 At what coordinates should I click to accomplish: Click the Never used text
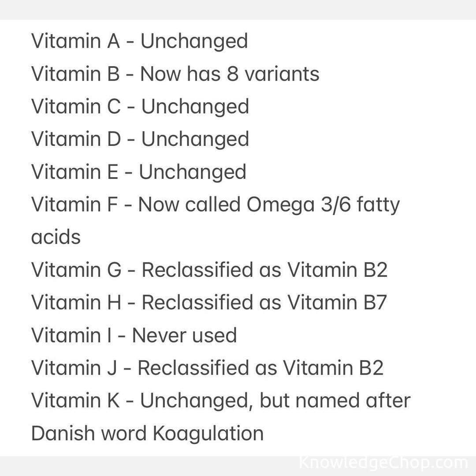pyautogui.click(x=184, y=335)
